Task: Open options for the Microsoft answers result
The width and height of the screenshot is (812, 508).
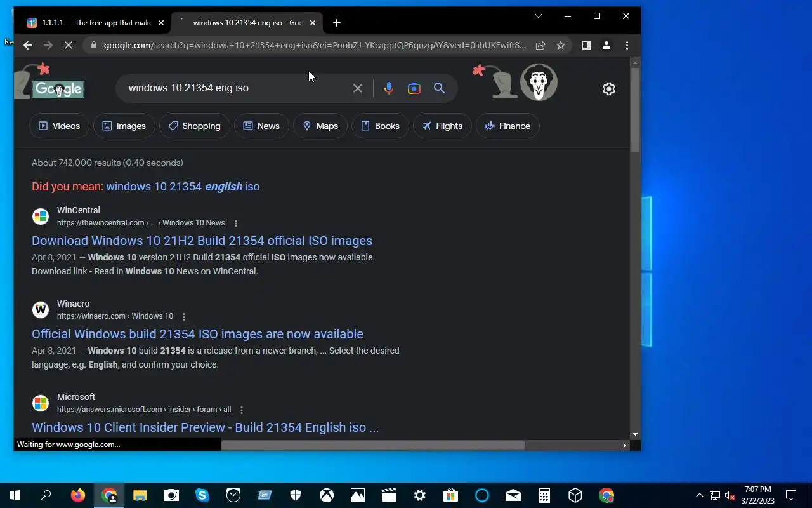Action: click(x=242, y=410)
